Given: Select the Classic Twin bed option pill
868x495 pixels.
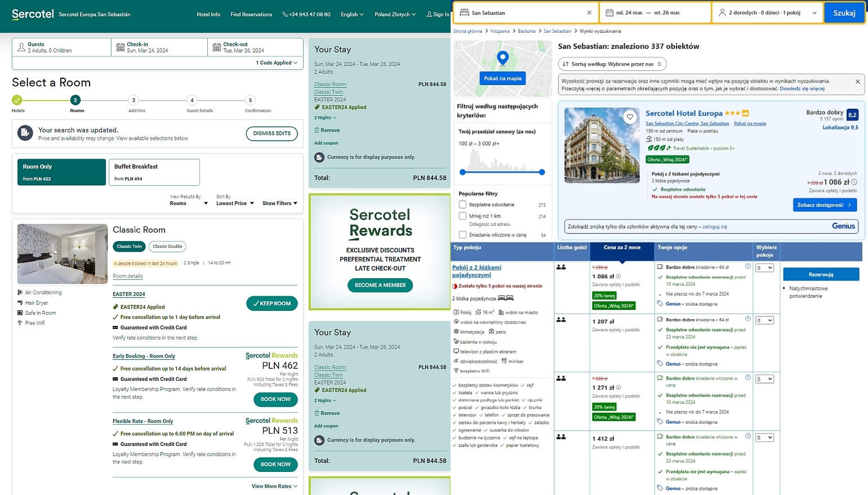Looking at the screenshot, I should [x=129, y=246].
